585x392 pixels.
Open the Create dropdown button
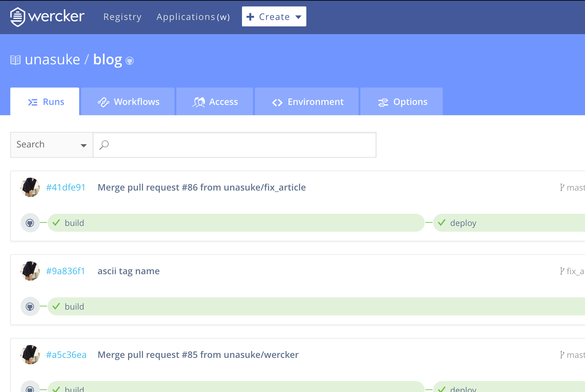[x=274, y=16]
